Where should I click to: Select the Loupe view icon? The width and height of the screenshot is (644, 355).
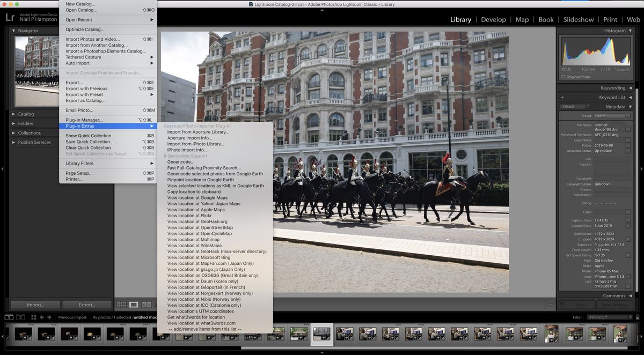[134, 305]
